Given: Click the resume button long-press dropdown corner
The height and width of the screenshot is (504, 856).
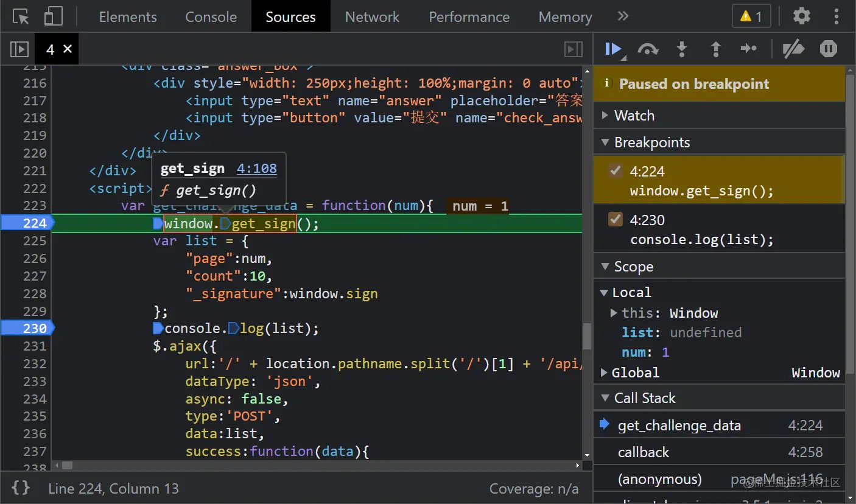Looking at the screenshot, I should (x=623, y=58).
